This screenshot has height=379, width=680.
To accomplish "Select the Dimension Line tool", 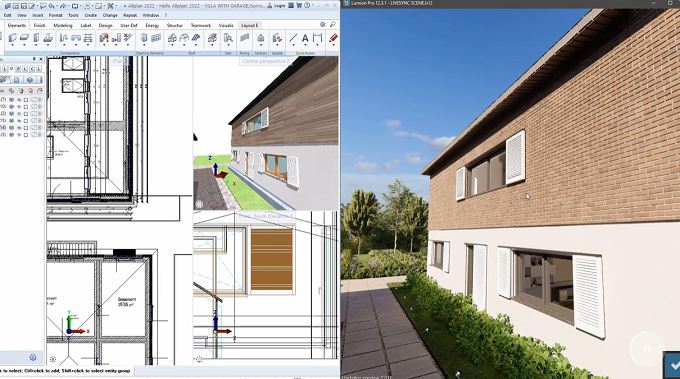I will 317,38.
